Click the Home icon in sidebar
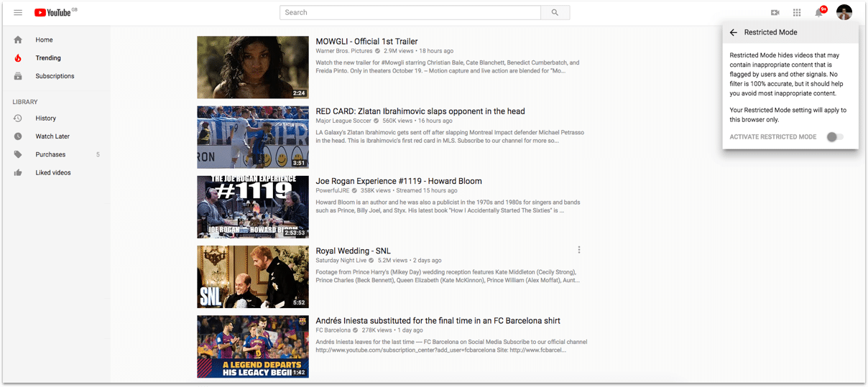The width and height of the screenshot is (868, 387). (18, 39)
